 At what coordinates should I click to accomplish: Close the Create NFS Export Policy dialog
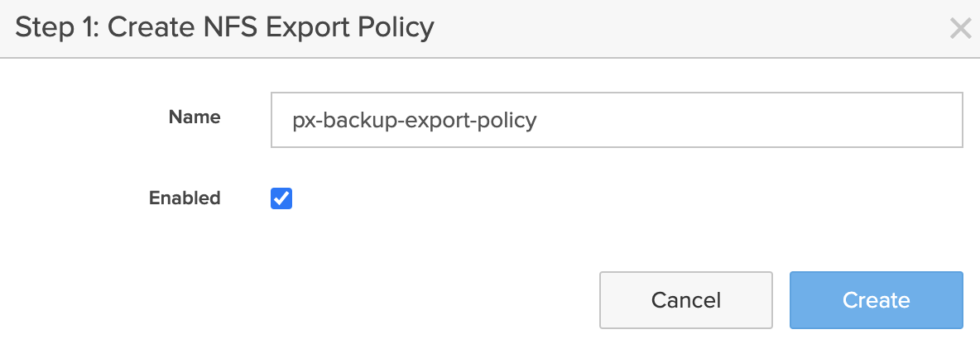click(960, 29)
